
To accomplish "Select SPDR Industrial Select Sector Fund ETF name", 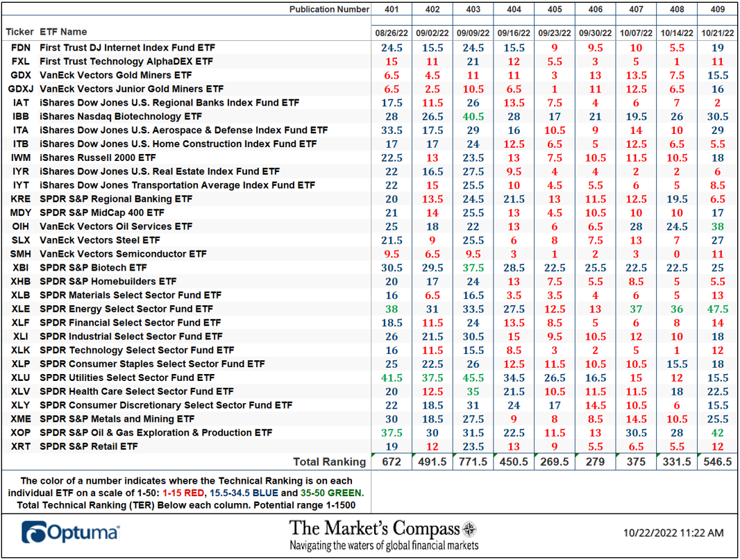I will tap(131, 336).
